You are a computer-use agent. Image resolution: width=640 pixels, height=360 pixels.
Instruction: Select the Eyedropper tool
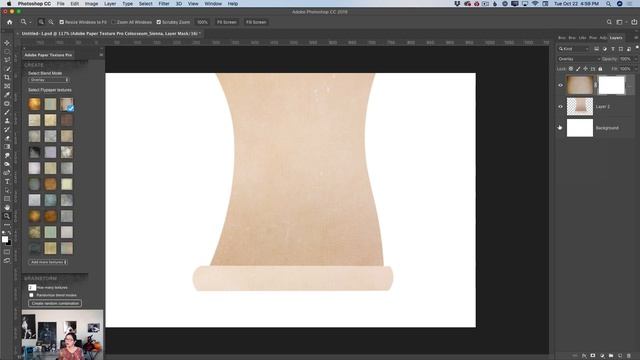click(7, 95)
